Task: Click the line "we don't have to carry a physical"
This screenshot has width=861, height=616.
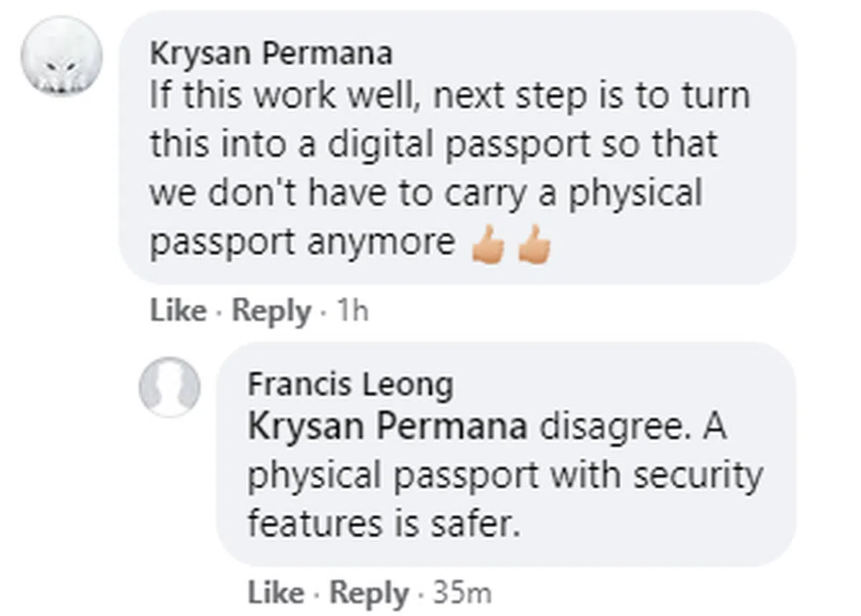Action: coord(425,193)
